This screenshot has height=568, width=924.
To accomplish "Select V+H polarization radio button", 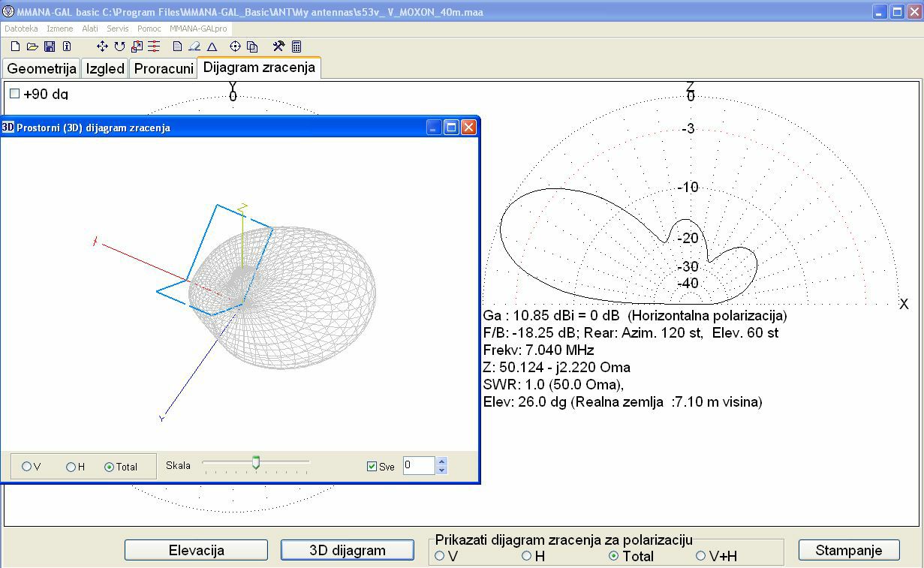I will pyautogui.click(x=700, y=556).
